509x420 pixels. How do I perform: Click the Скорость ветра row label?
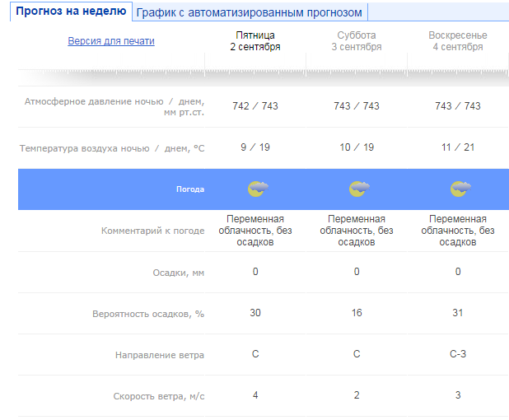[158, 396]
